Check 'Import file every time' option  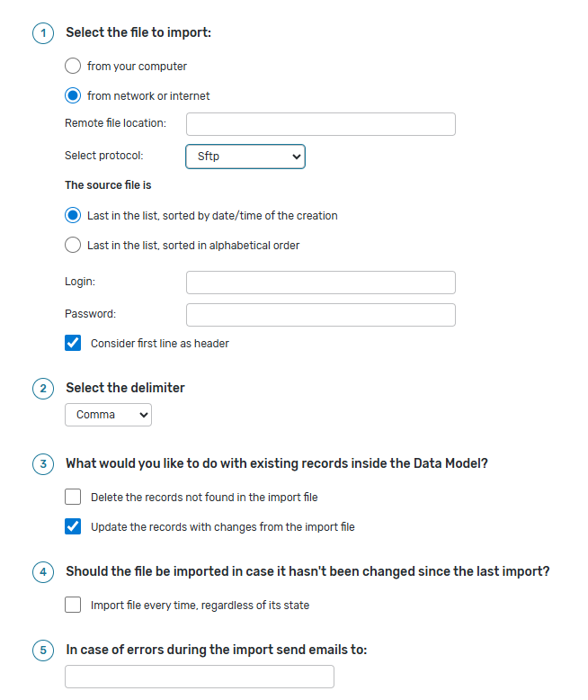[x=73, y=605]
